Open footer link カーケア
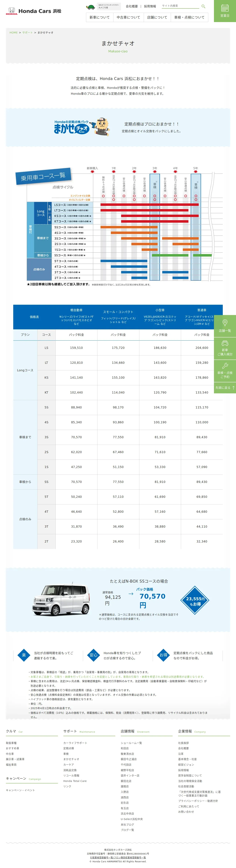The height and width of the screenshot is (868, 236). point(69,765)
